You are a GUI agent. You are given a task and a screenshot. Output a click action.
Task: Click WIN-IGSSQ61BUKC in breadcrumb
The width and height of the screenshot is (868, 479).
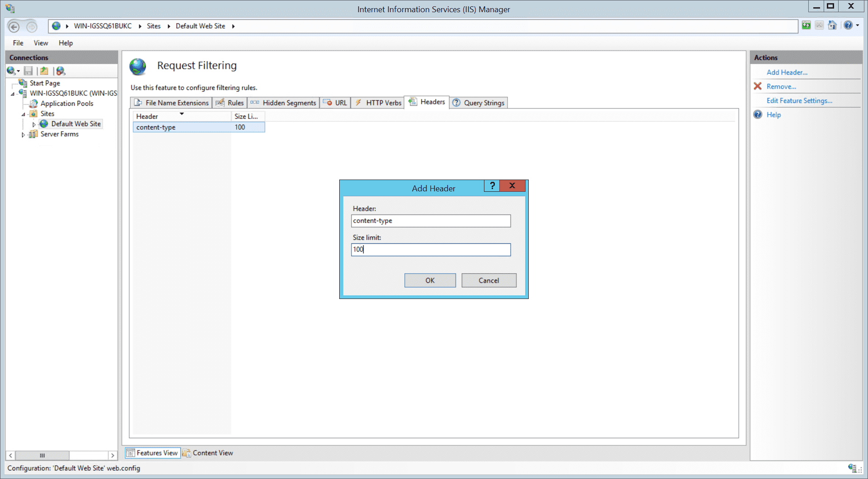103,26
